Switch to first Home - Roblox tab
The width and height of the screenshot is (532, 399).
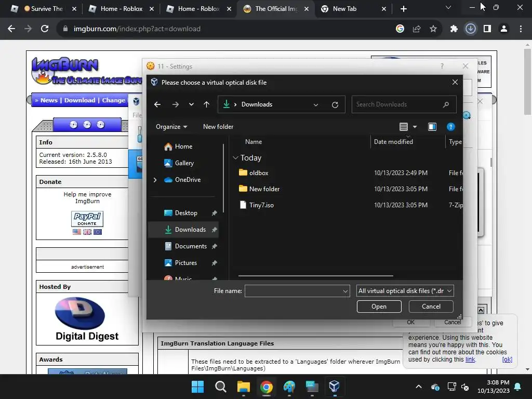tap(121, 9)
